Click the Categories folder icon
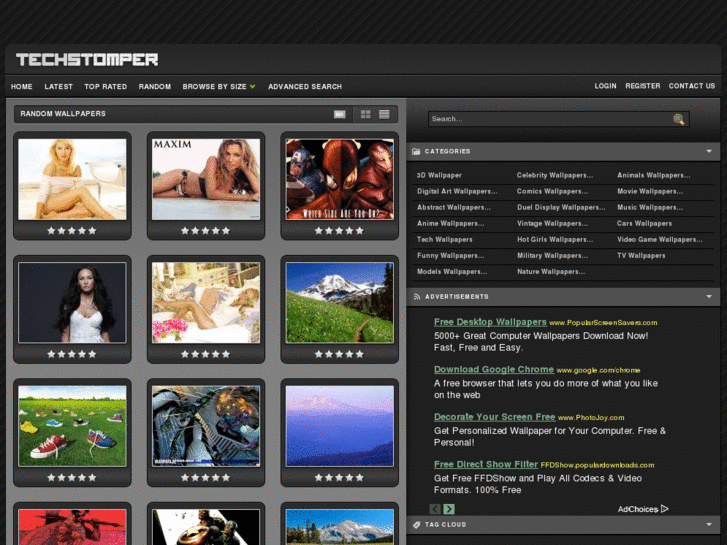This screenshot has width=727, height=545. point(416,152)
